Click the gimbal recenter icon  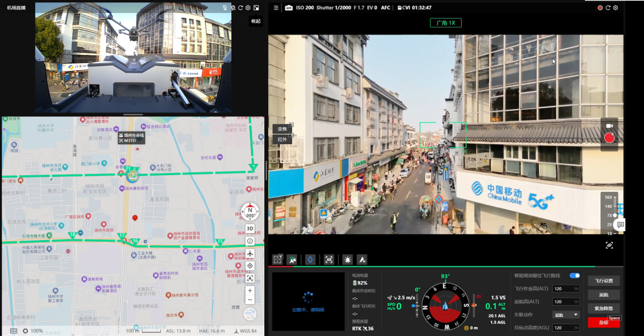609,245
